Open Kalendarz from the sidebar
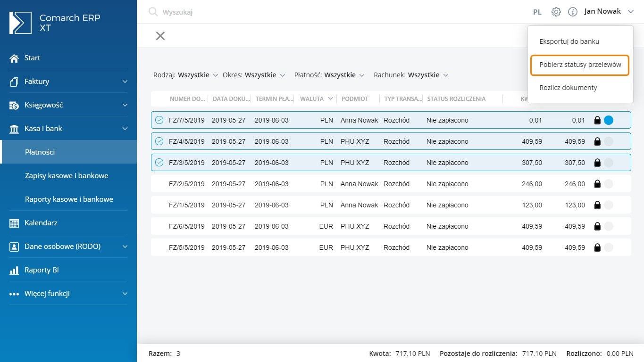 coord(41,222)
